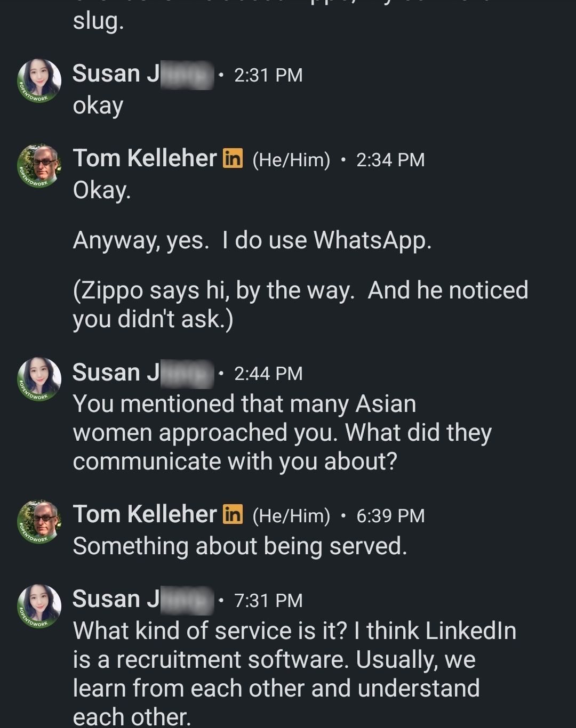Click the (He/Him) label at 2:34 PM

(x=291, y=159)
